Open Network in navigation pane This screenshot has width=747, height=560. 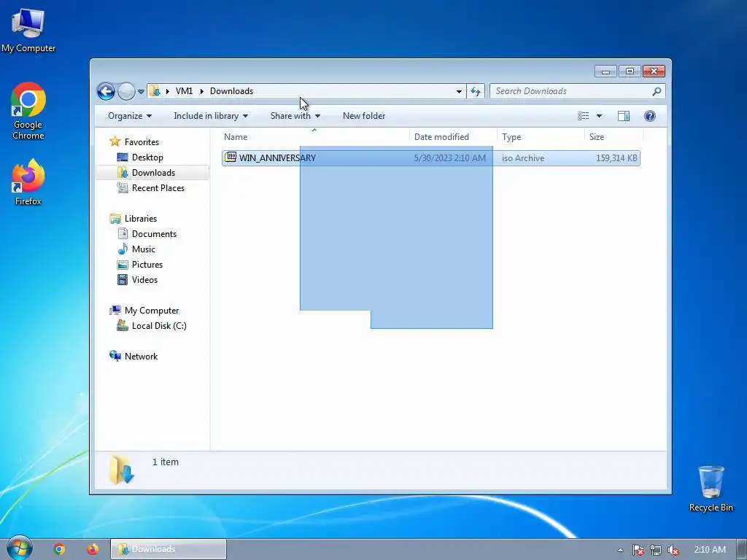click(x=141, y=356)
